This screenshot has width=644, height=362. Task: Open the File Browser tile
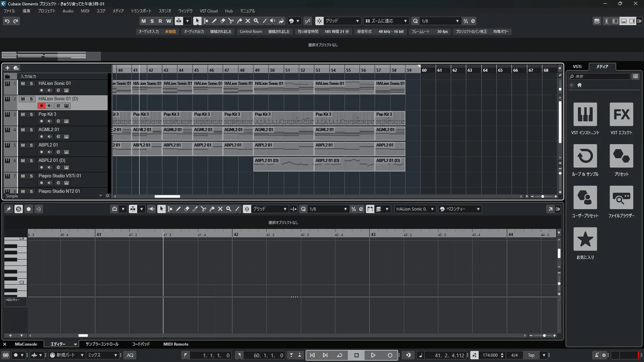pos(621,198)
